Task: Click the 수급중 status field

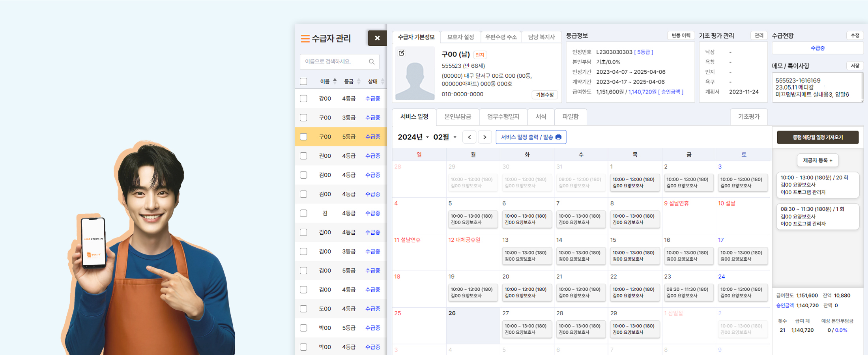Action: (817, 48)
